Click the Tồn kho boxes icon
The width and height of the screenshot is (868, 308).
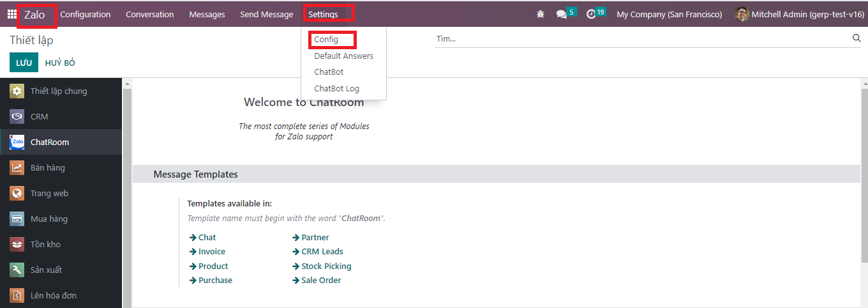pyautogui.click(x=17, y=244)
